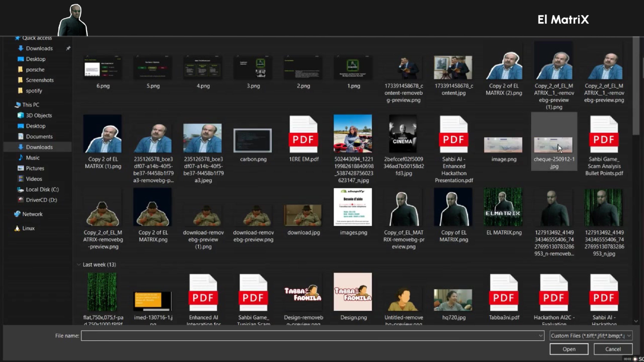Open the Network location in sidebar

32,214
